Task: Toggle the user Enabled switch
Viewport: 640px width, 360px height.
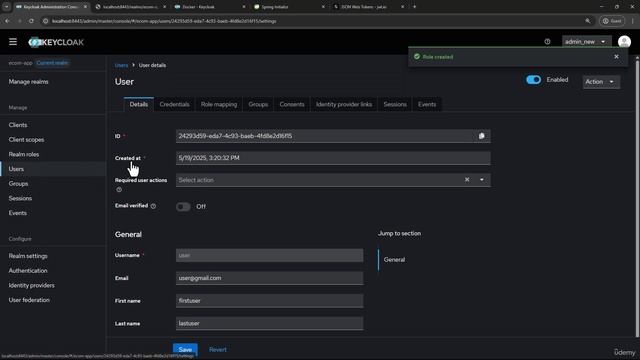Action: coord(533,80)
